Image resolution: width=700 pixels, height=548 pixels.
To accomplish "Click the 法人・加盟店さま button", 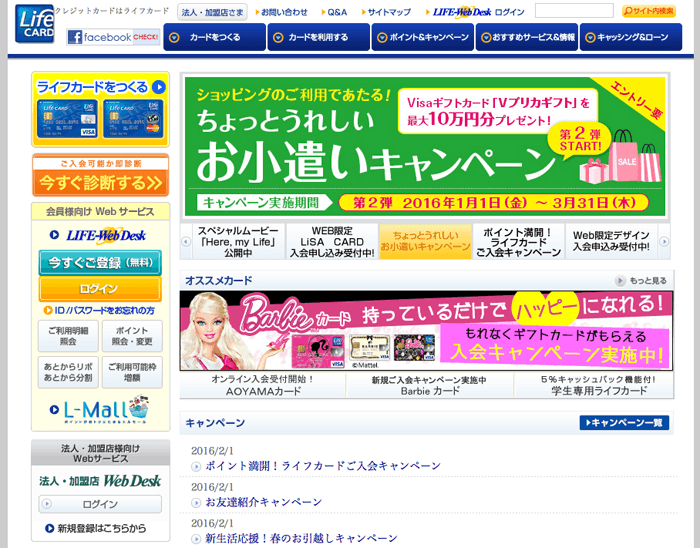I will click(212, 12).
